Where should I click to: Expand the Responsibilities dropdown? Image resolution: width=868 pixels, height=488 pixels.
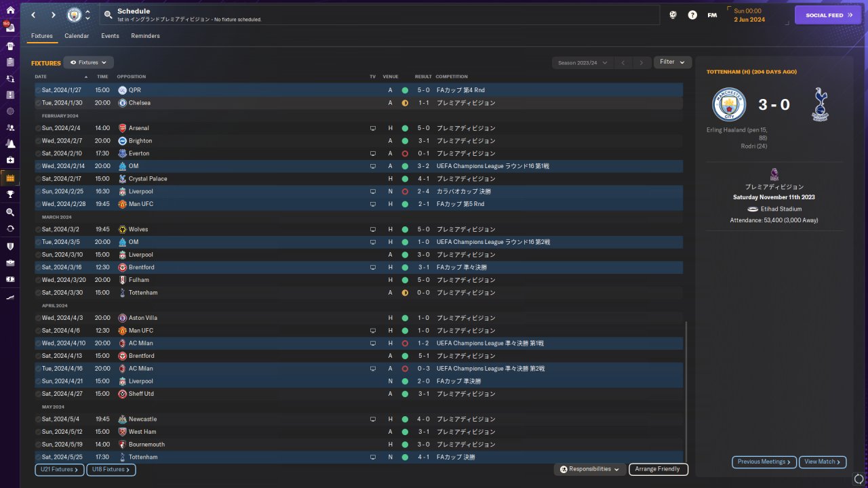point(589,469)
